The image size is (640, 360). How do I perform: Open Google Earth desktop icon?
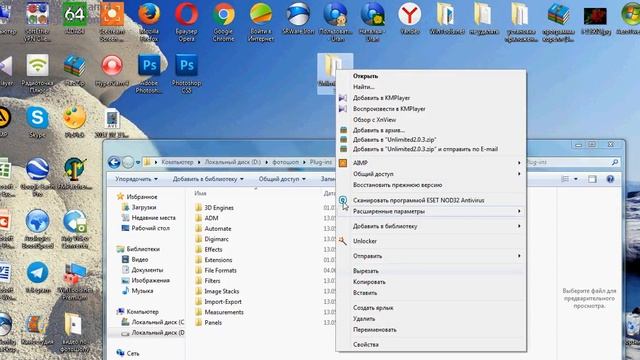pos(38,177)
